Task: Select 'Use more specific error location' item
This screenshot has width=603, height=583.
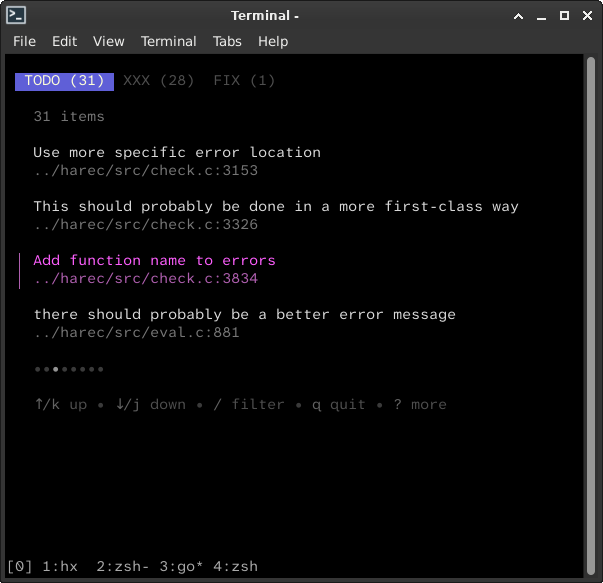Action: pyautogui.click(x=177, y=153)
